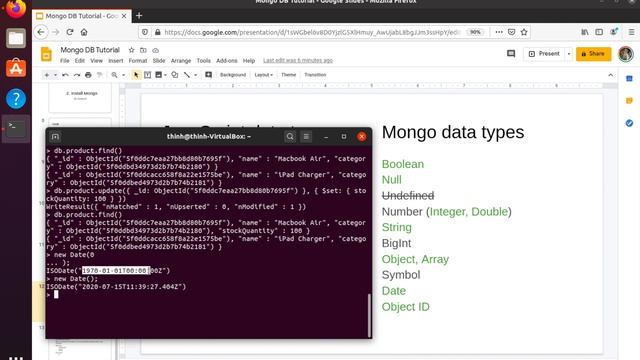Open terminal hamburger menu
Viewport: 640px width, 360px height.
click(x=306, y=137)
